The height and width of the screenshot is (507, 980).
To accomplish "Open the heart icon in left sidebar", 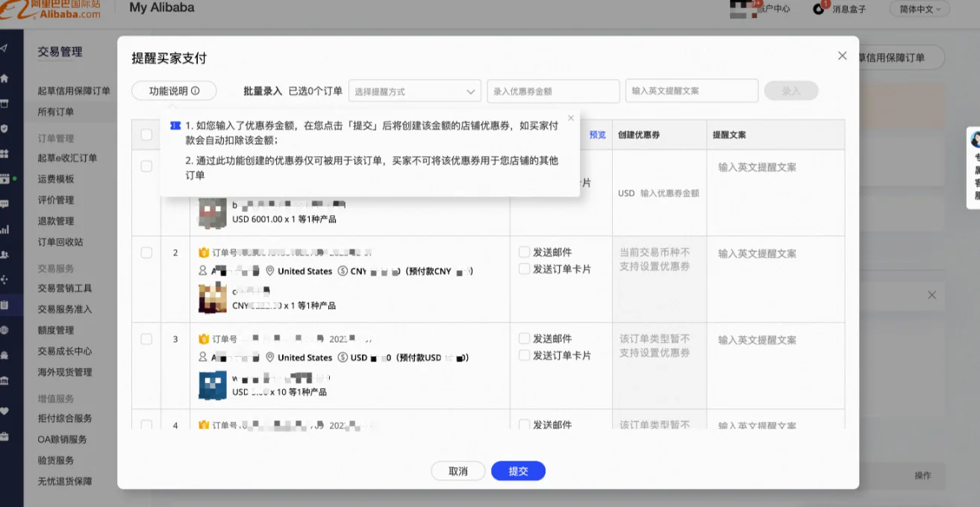I will (x=4, y=411).
